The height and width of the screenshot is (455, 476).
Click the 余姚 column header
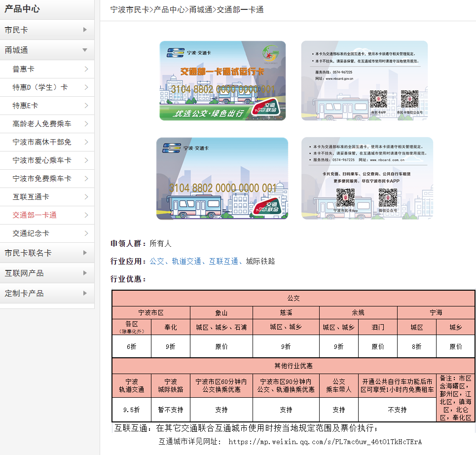[x=358, y=312]
